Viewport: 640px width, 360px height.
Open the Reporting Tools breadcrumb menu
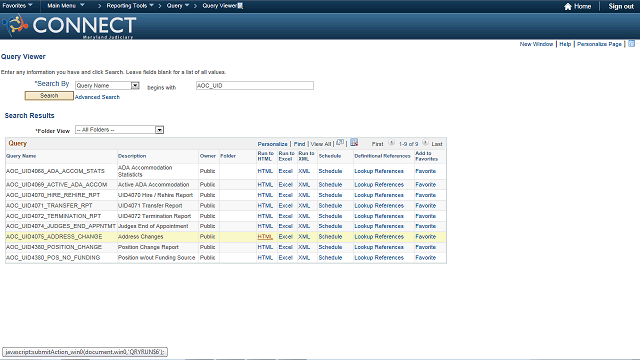coord(130,6)
